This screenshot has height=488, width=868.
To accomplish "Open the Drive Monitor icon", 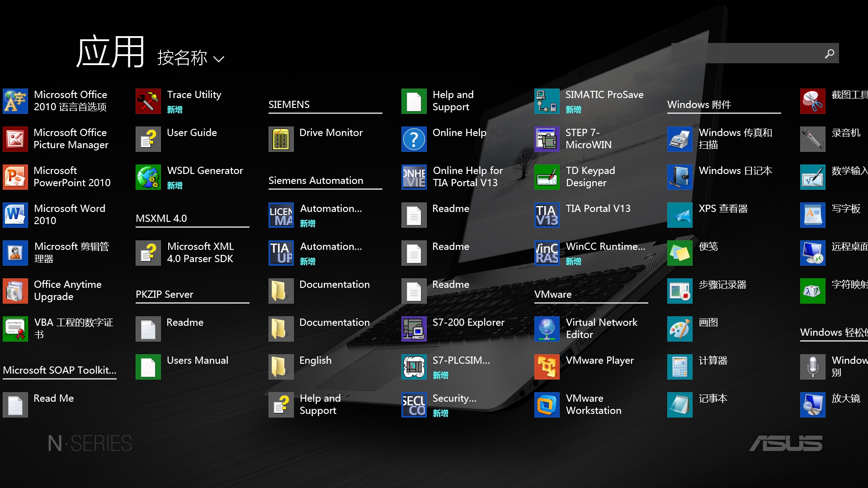I will pos(281,139).
